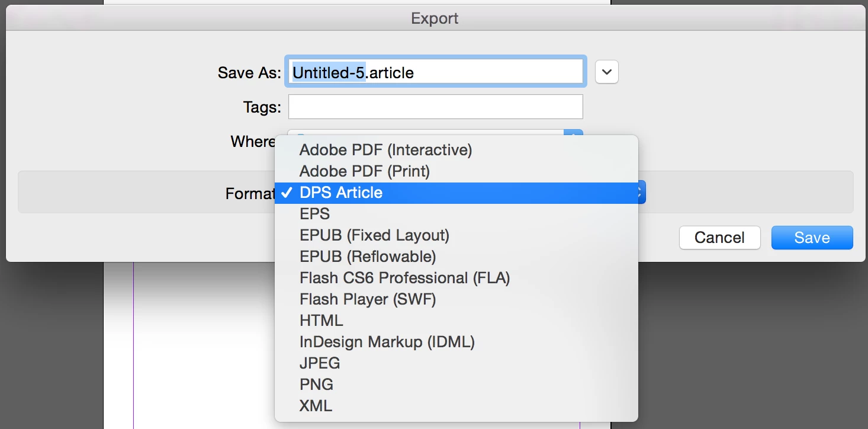Screen dimensions: 868x429
Task: Select InDesign Markup (IDML) format
Action: coord(456,342)
